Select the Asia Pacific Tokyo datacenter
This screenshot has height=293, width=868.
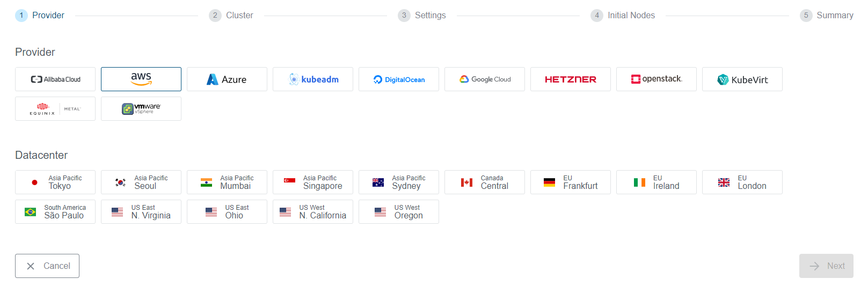[55, 182]
